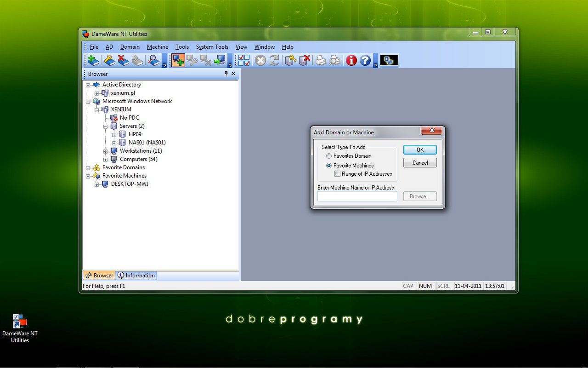Click the highlighted add computer toolbar icon

click(x=178, y=60)
